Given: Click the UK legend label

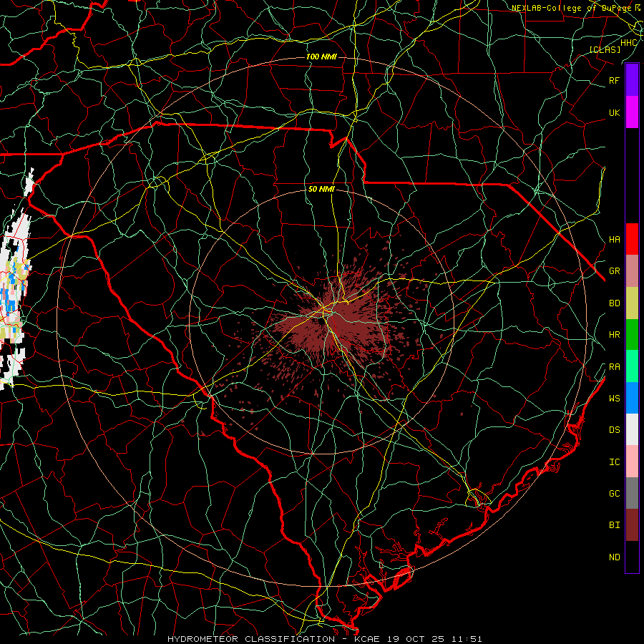Looking at the screenshot, I should click(x=614, y=112).
